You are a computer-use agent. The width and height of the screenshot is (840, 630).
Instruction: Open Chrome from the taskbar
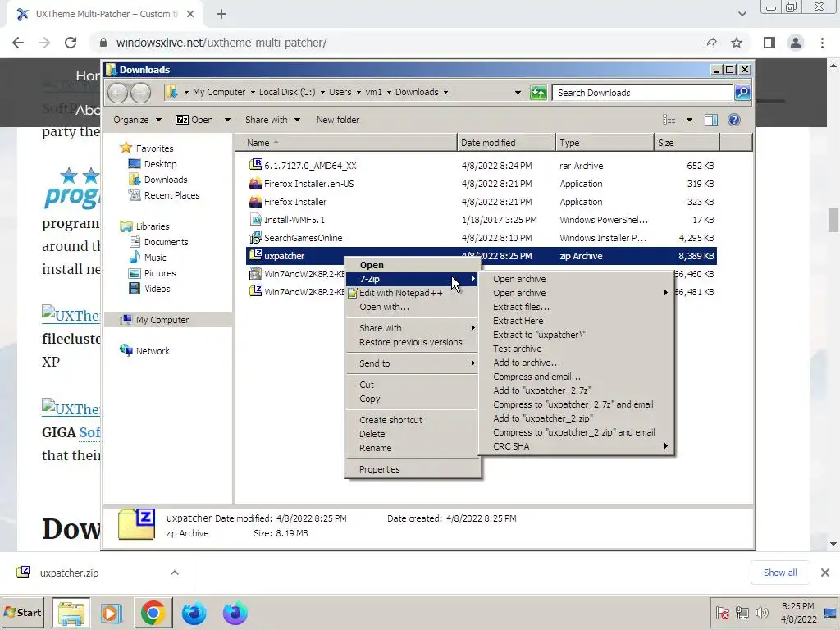coord(153,612)
